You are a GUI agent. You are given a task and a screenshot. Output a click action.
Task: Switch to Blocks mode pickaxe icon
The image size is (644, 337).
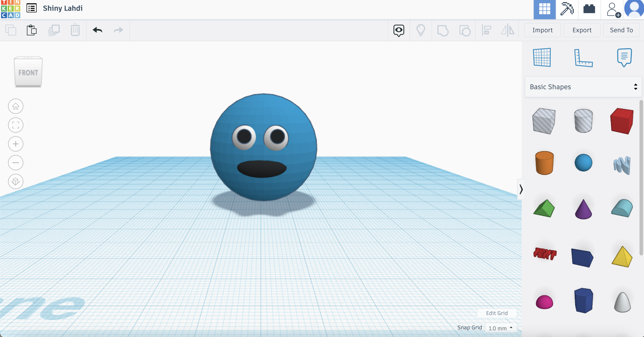(x=566, y=9)
